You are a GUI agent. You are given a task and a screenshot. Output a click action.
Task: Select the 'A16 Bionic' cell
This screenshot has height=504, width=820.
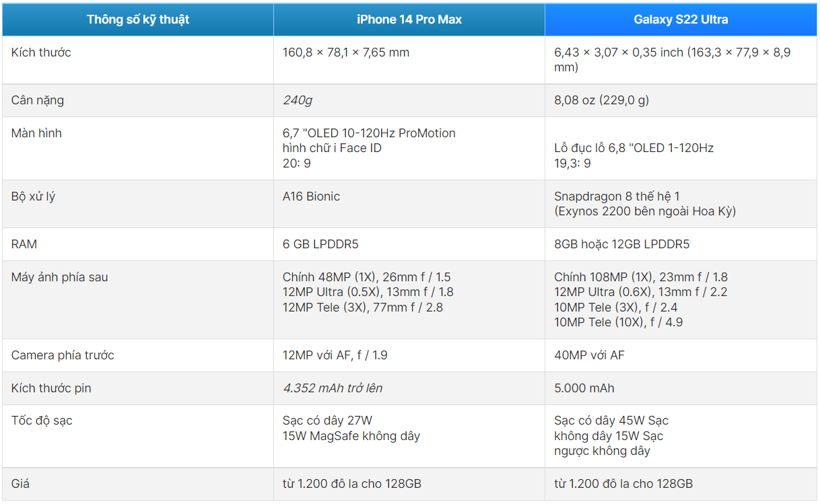click(409, 204)
